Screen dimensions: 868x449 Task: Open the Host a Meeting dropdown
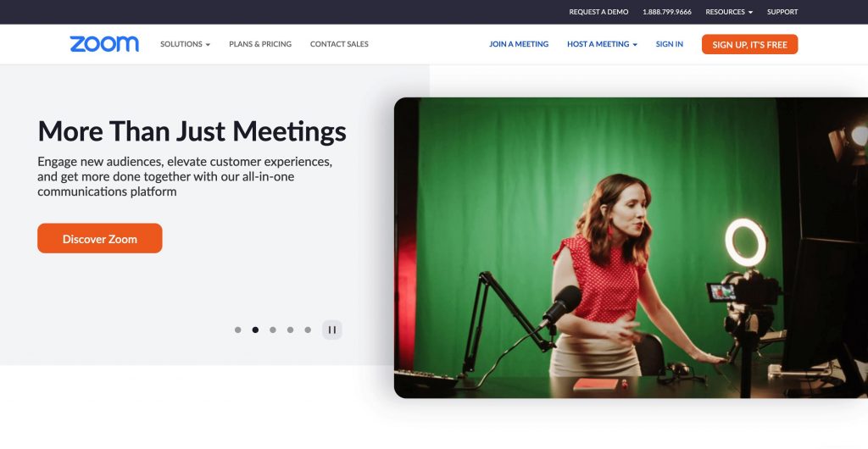(x=602, y=44)
